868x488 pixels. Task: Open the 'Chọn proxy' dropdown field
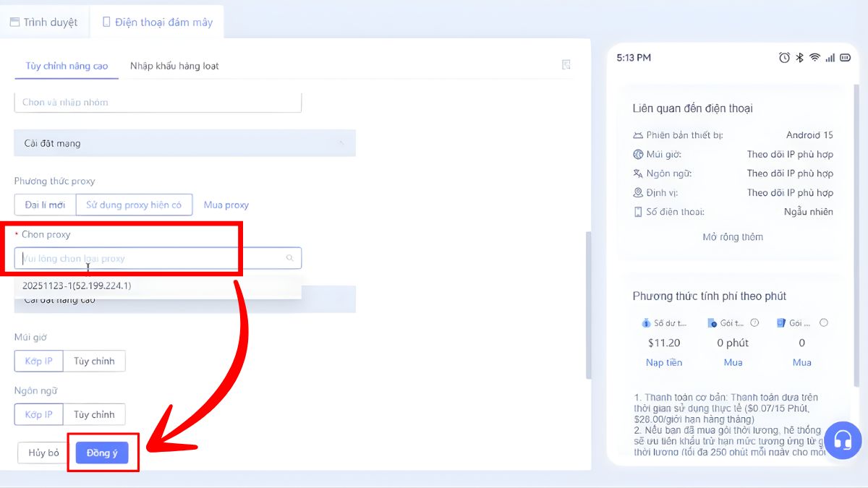coord(152,258)
